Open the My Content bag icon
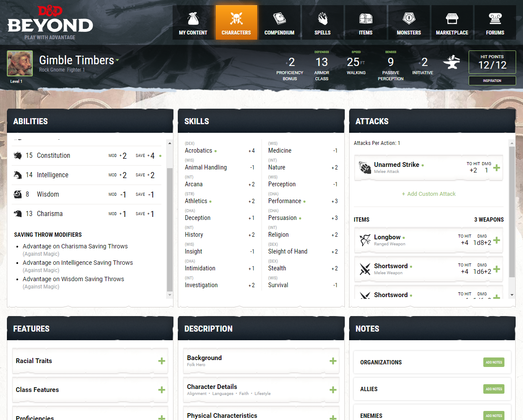 coord(193,19)
